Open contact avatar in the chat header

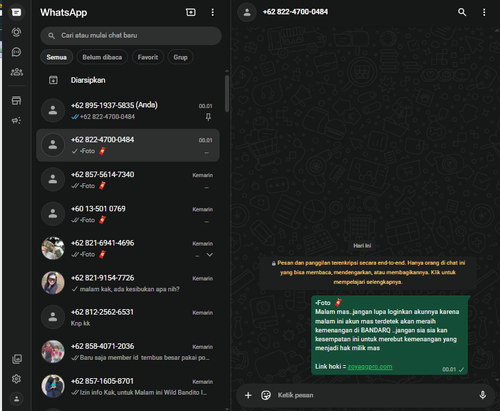point(247,12)
